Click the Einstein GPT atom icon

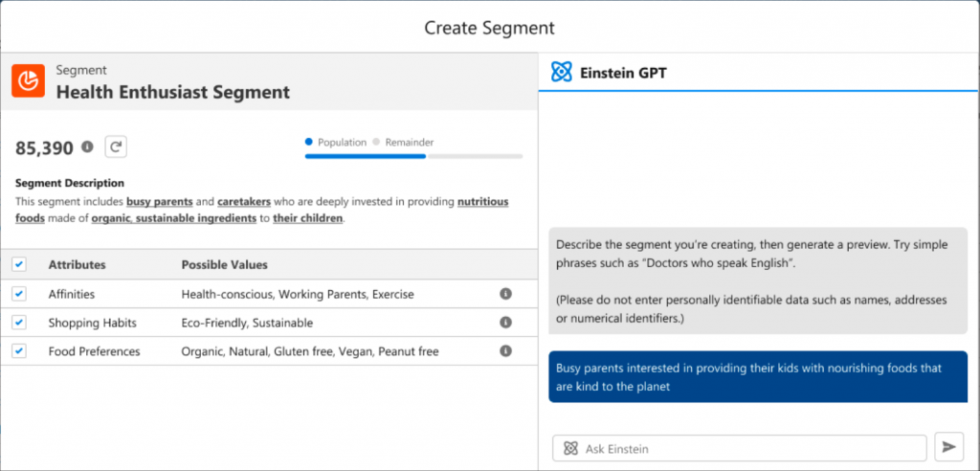[562, 72]
